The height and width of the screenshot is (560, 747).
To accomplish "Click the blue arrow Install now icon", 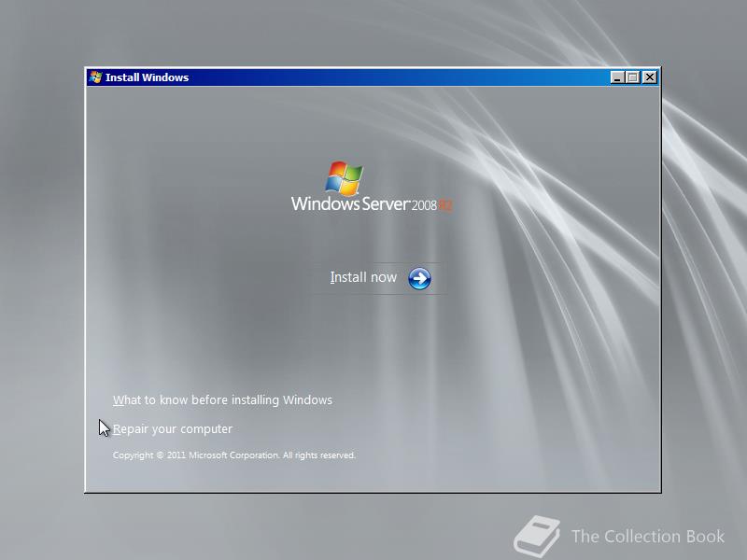I will pyautogui.click(x=419, y=278).
